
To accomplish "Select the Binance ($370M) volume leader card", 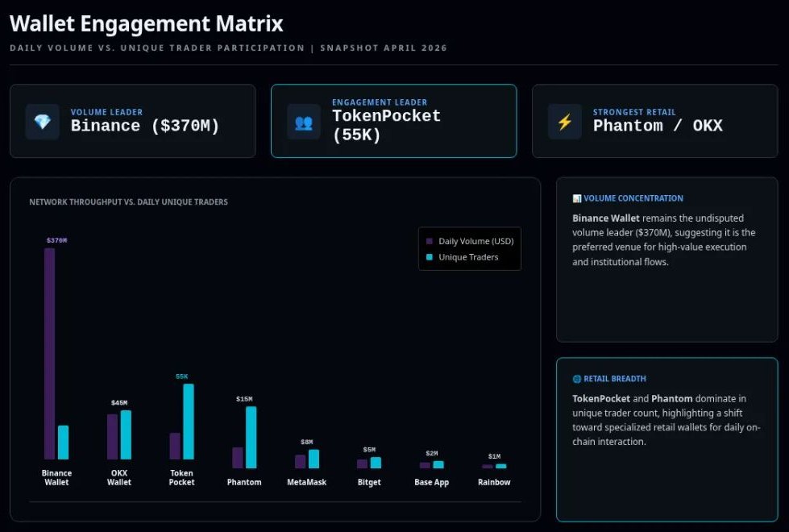I will pyautogui.click(x=133, y=121).
